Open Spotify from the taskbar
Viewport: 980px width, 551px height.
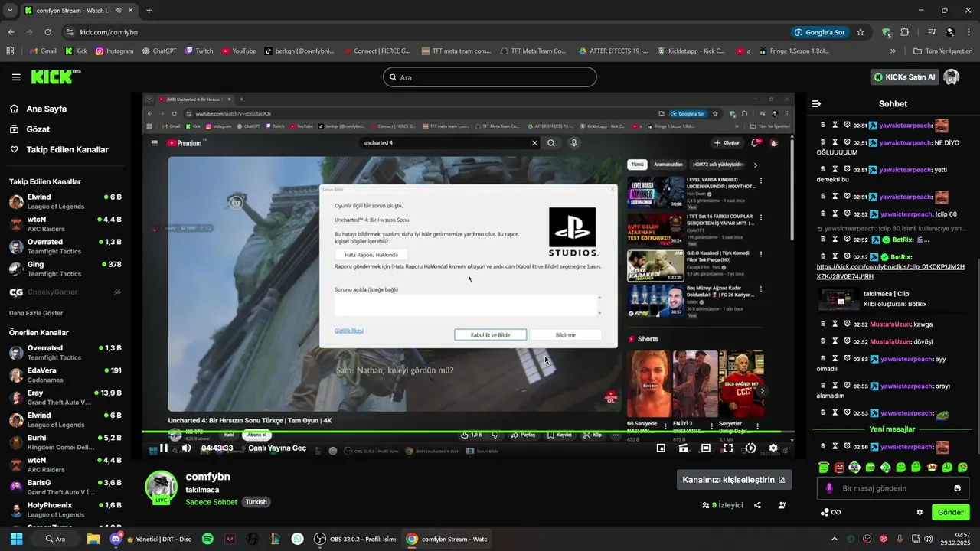tap(207, 539)
